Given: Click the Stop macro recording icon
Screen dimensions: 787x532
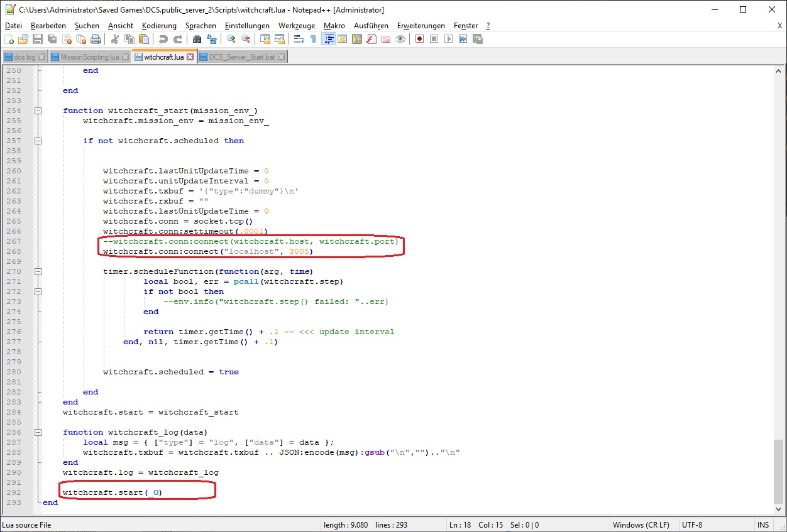Looking at the screenshot, I should [x=434, y=39].
